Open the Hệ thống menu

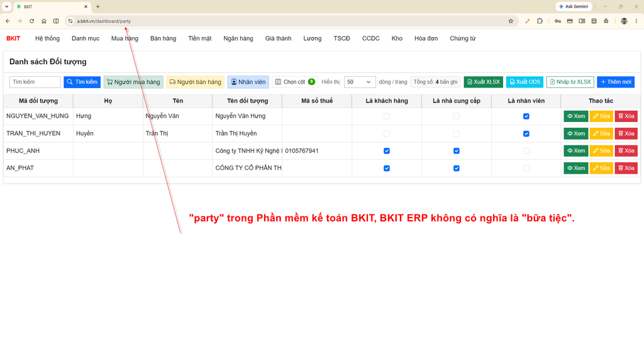click(47, 38)
